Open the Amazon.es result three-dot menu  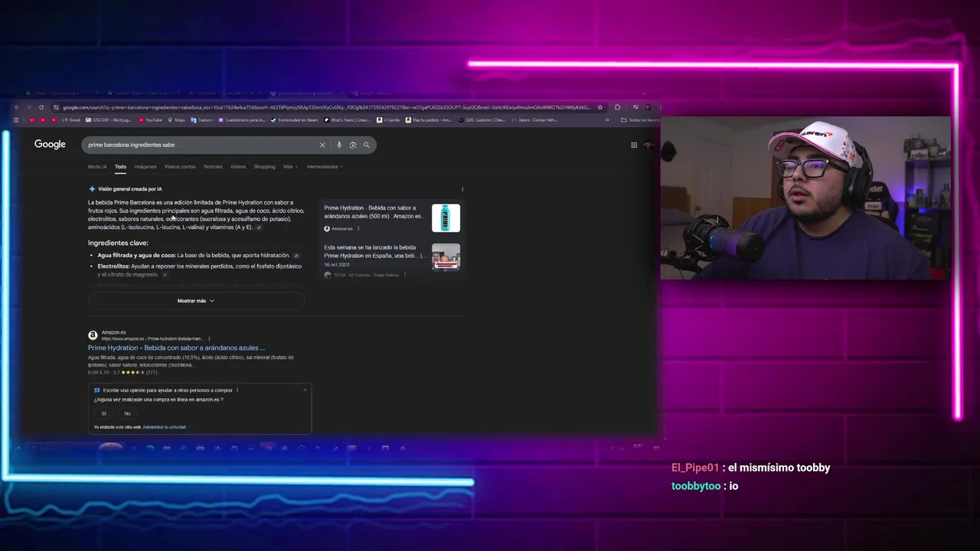click(209, 338)
